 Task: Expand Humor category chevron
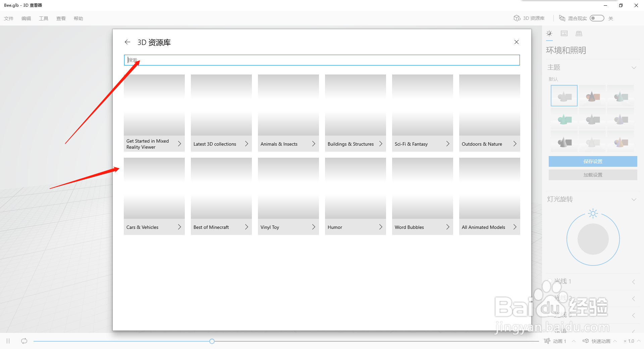coord(381,227)
